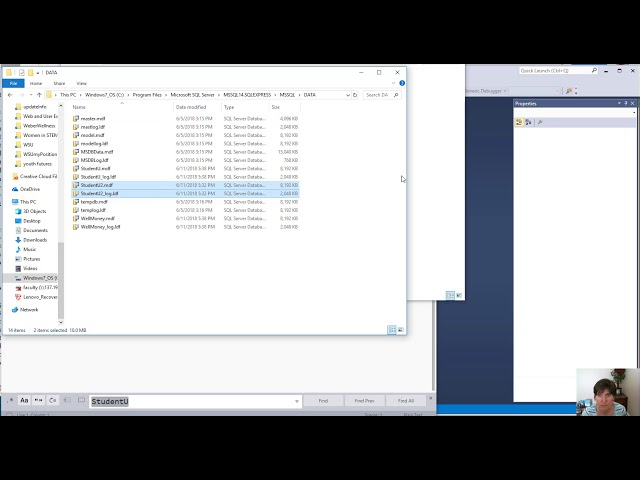Click the folder icon in Explorer title bar
The height and width of the screenshot is (480, 640).
(x=9, y=73)
